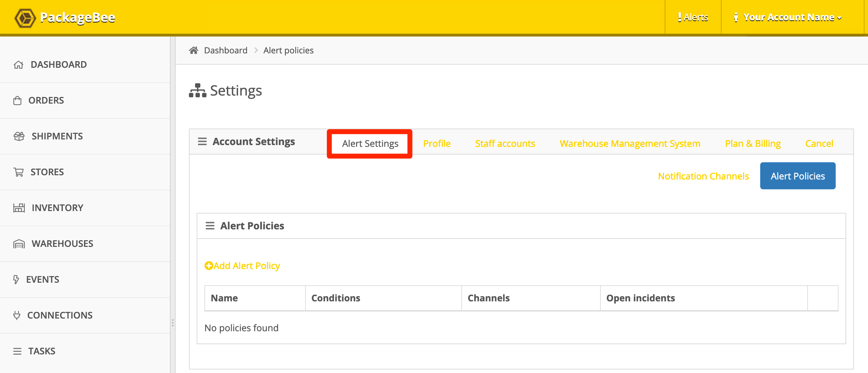Select the Alert Settings tab
The width and height of the screenshot is (868, 373).
pos(370,144)
